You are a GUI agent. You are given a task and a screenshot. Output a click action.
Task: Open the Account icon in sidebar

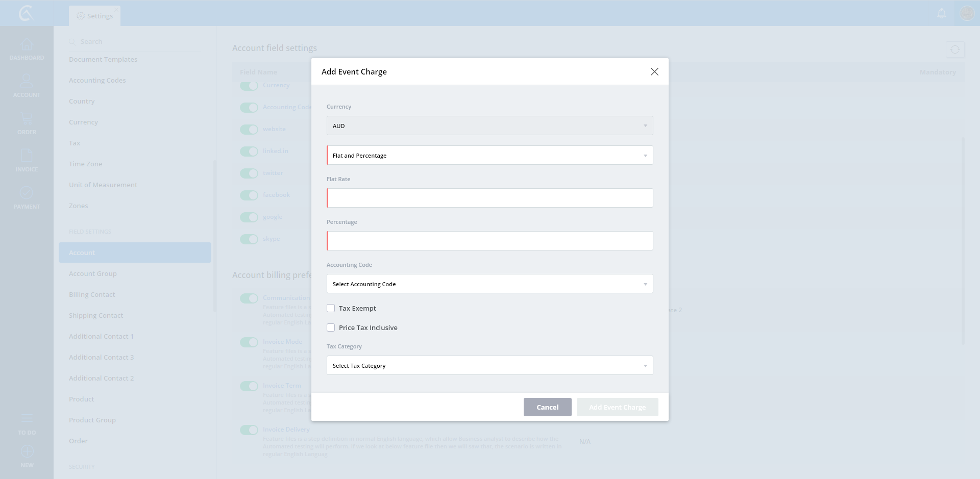(x=27, y=82)
